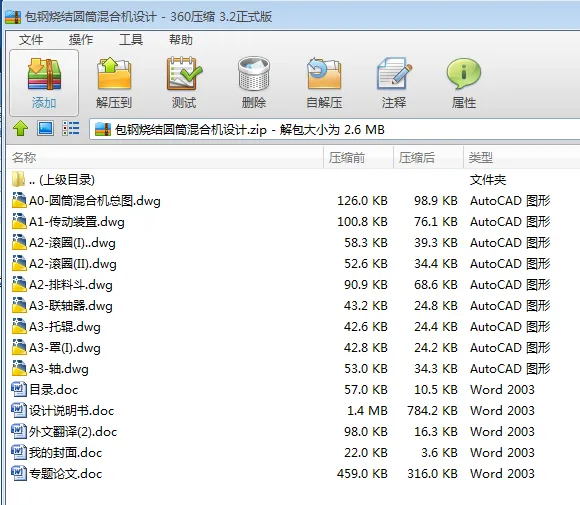Click the 100.8 KB size cell
580x505 pixels.
click(362, 222)
